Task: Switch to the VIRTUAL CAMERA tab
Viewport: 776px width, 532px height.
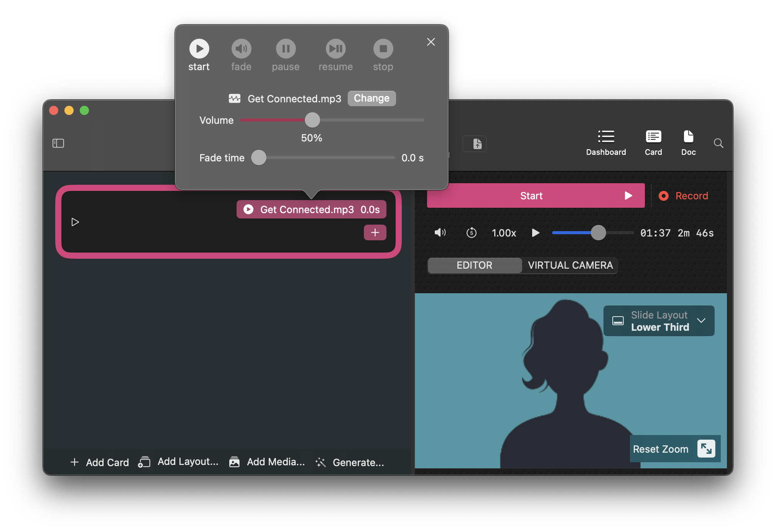Action: pos(570,265)
